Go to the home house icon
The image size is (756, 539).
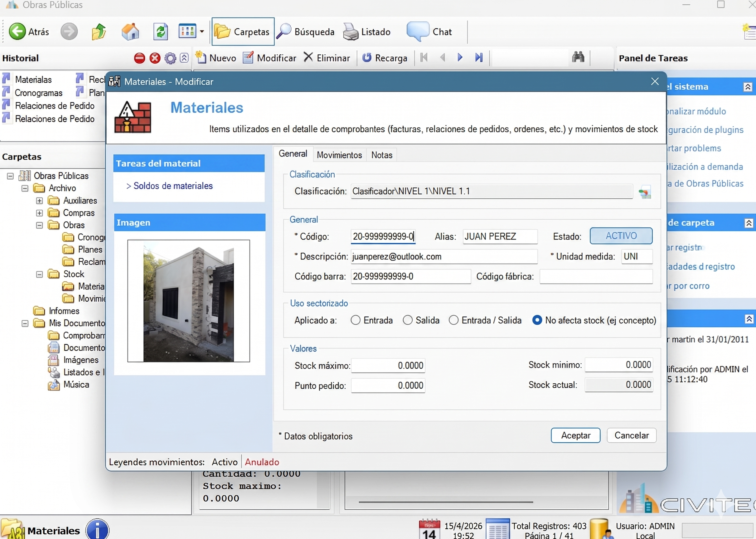[130, 32]
